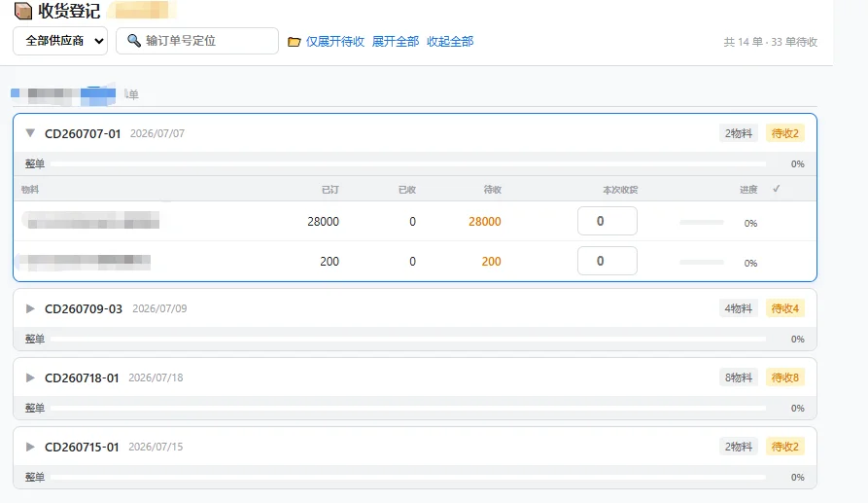Viewport: 868px width, 503px height.
Task: Click receive quantity input for 200 row
Action: pyautogui.click(x=608, y=261)
